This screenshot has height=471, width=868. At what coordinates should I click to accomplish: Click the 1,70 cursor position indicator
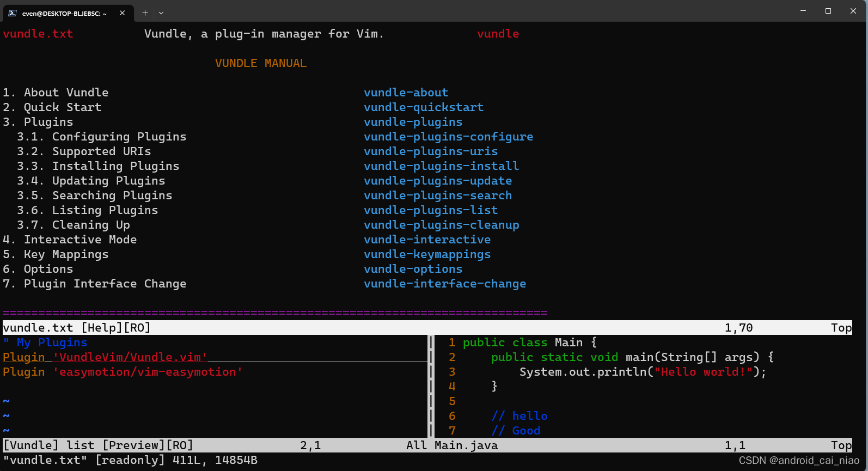click(x=738, y=328)
